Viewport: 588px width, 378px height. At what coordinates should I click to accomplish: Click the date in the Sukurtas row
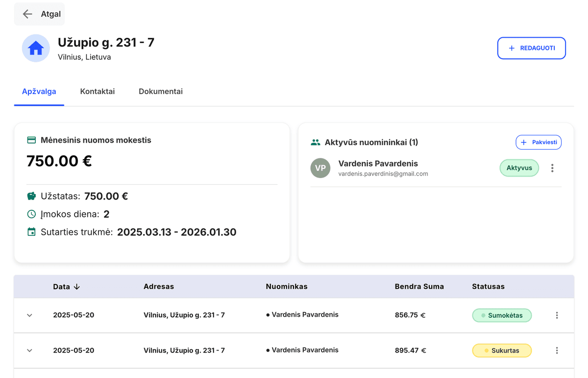pos(73,351)
